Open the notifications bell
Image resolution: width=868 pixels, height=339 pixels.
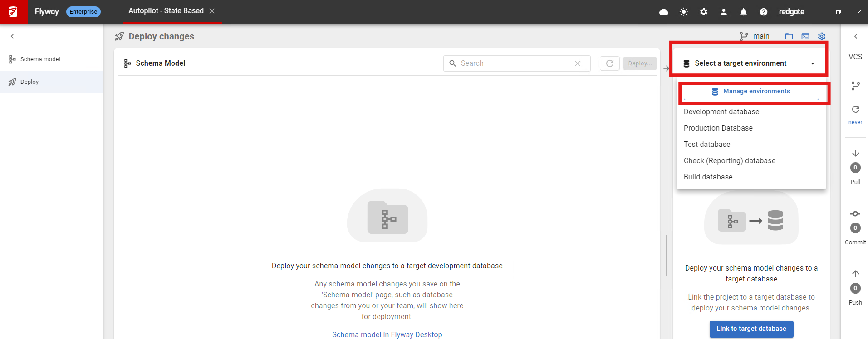coord(743,12)
